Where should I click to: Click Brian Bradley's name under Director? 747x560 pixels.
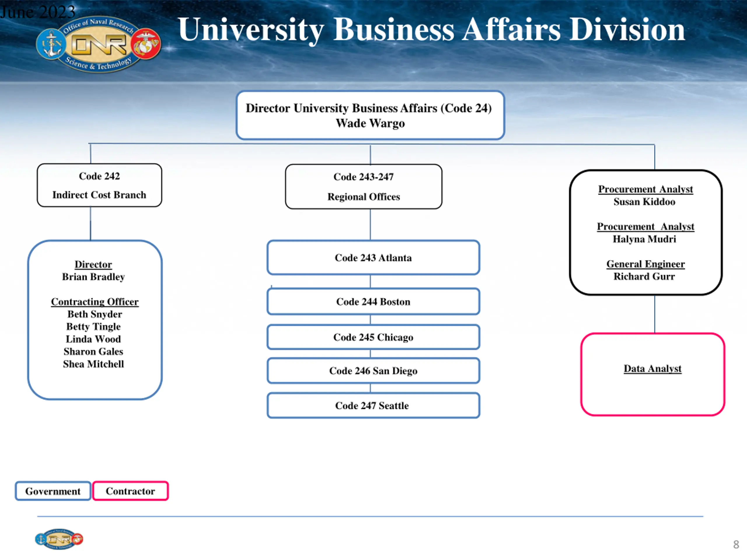click(x=94, y=277)
